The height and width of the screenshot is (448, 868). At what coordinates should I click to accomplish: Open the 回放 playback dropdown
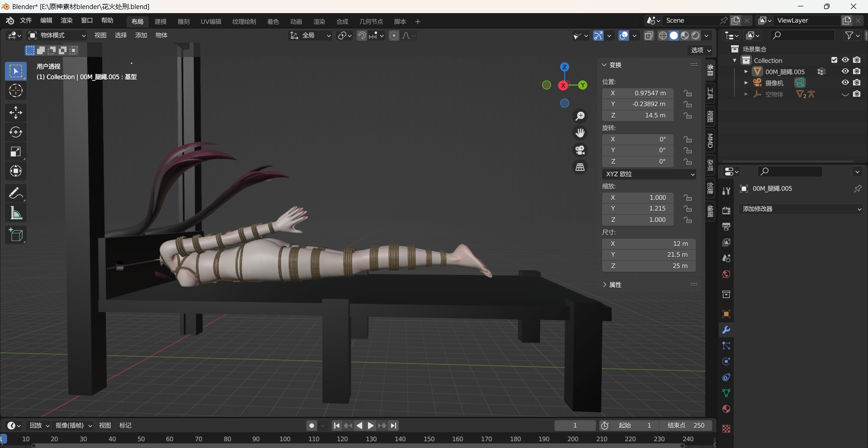click(39, 425)
